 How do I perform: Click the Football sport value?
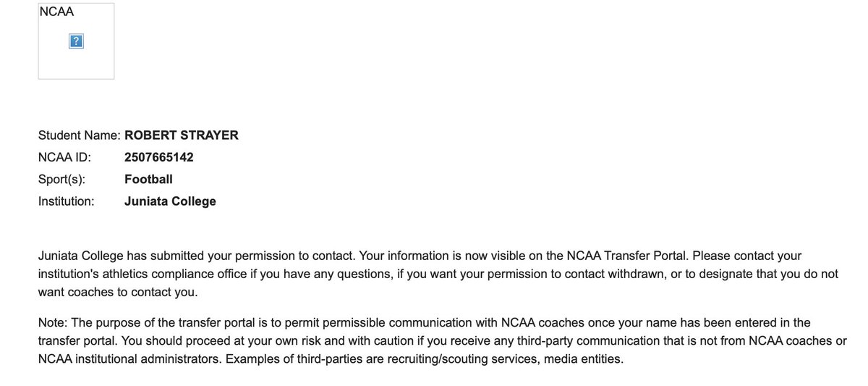point(148,179)
